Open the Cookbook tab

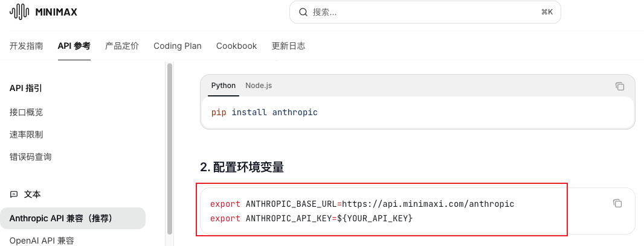tap(237, 46)
